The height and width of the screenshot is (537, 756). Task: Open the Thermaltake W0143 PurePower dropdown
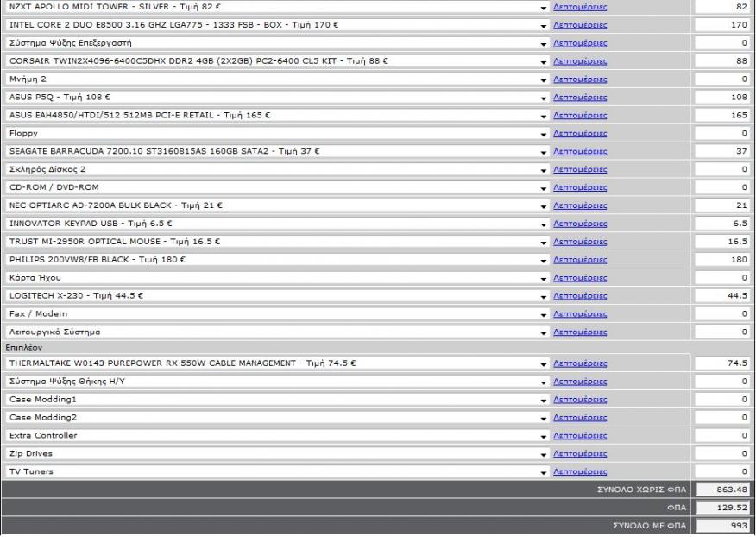point(276,363)
